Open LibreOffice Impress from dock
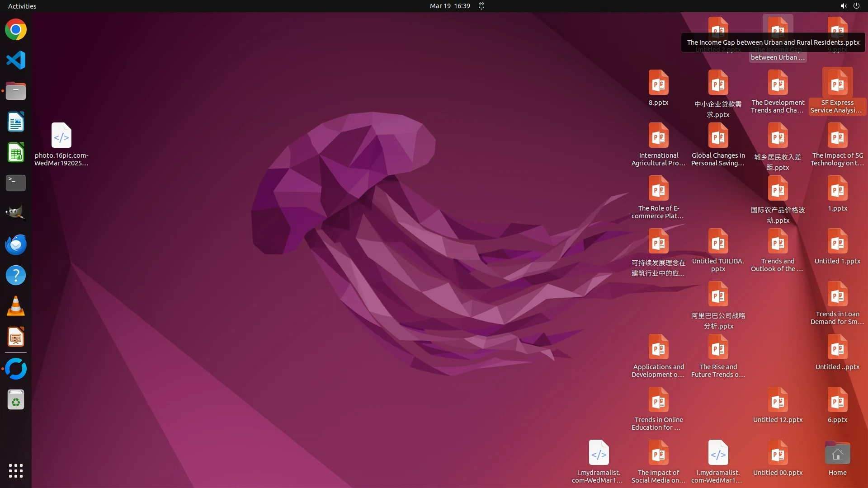 click(16, 337)
